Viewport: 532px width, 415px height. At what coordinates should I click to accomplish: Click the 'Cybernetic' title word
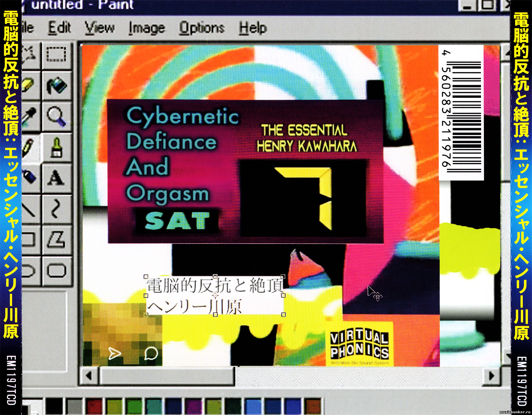tap(183, 117)
